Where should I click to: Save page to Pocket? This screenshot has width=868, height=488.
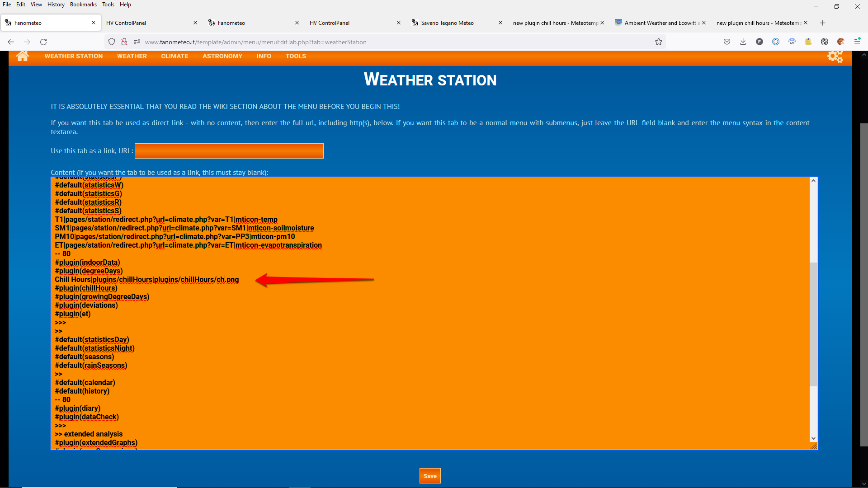coord(727,42)
